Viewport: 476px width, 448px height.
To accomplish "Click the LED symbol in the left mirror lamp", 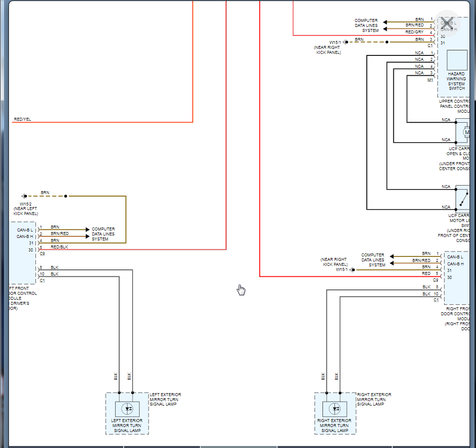I will [127, 409].
